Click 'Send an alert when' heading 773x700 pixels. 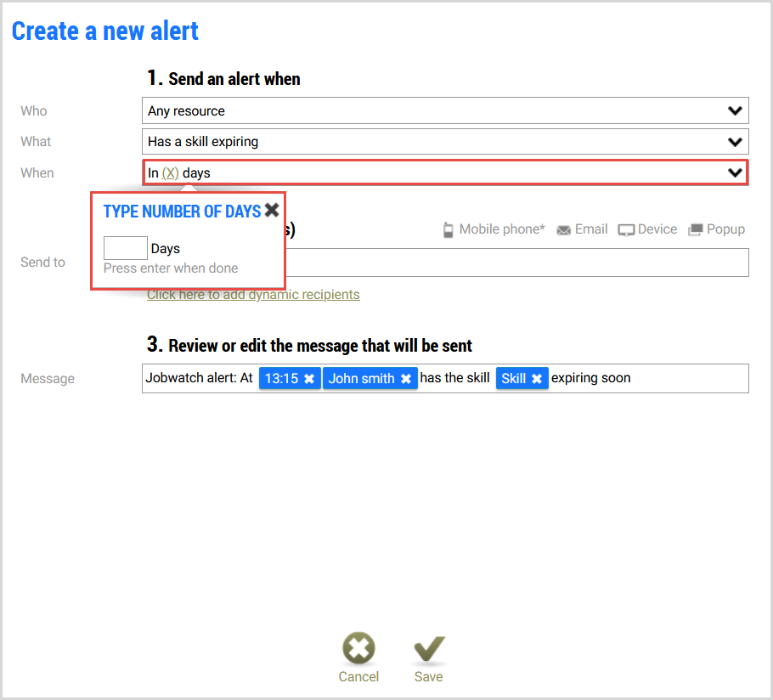tap(234, 79)
